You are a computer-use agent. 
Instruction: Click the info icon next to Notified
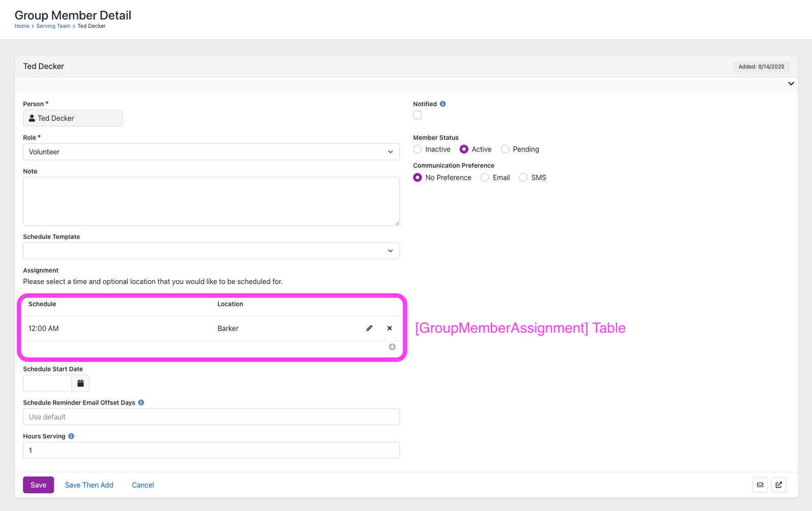[443, 104]
